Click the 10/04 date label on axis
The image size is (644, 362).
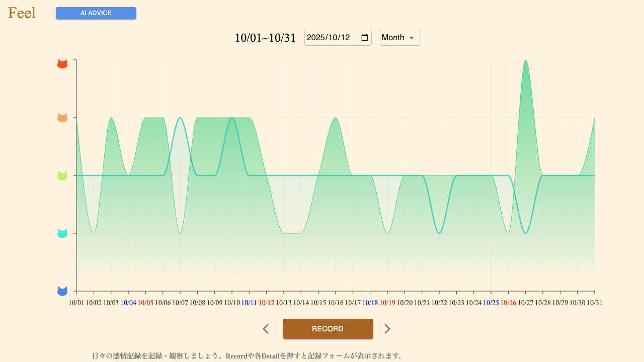pyautogui.click(x=128, y=303)
